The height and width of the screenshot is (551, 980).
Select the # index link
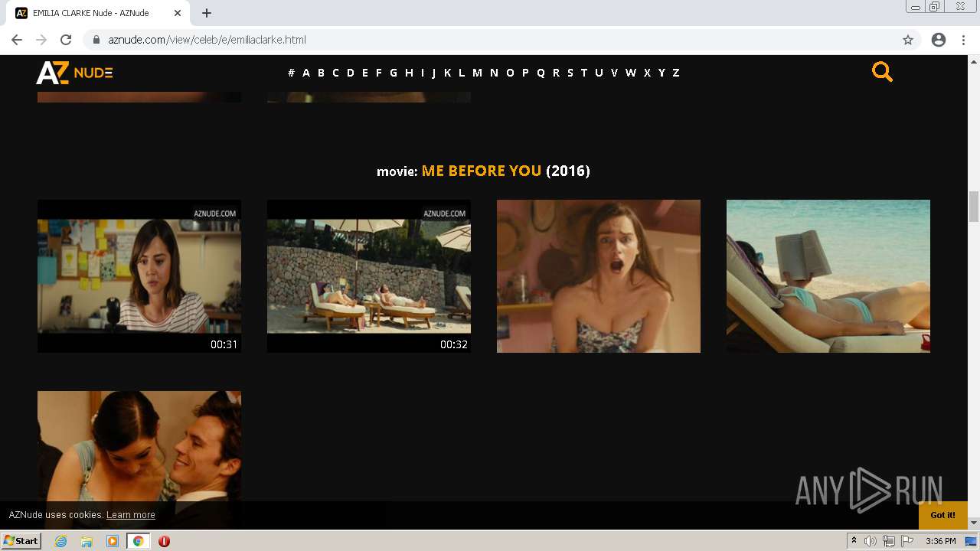(x=291, y=73)
